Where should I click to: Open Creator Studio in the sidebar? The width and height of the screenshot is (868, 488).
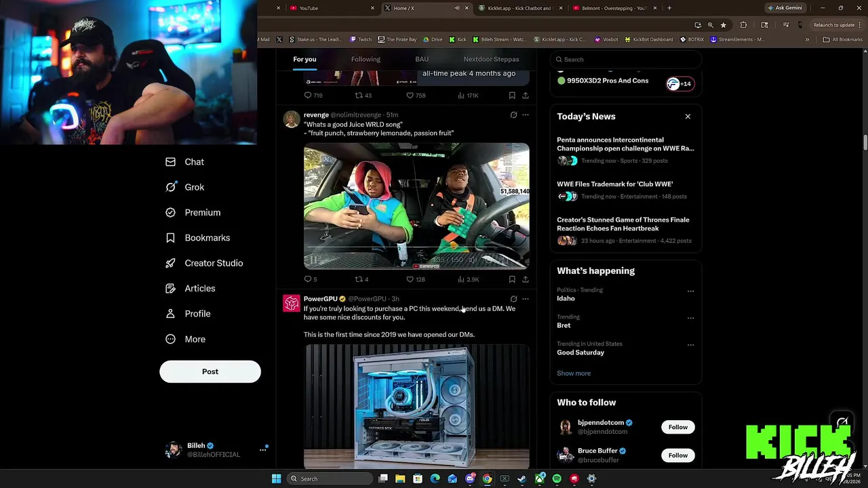pyautogui.click(x=204, y=263)
